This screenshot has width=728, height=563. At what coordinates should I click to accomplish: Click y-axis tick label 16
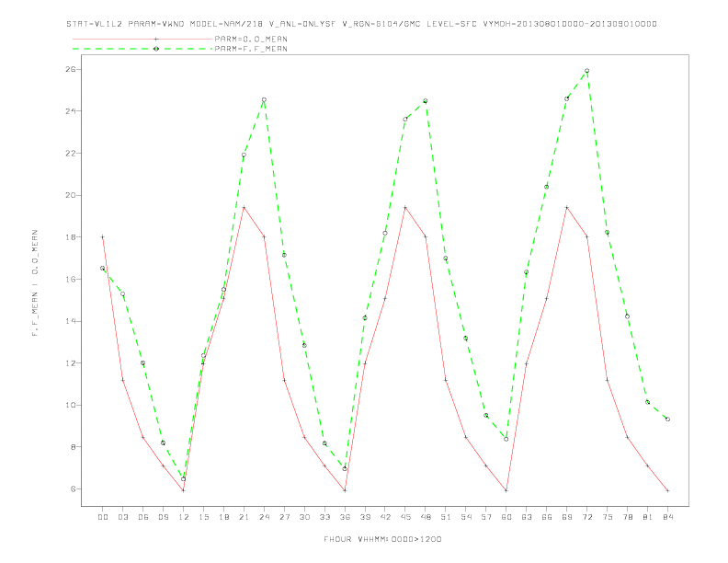pos(72,279)
